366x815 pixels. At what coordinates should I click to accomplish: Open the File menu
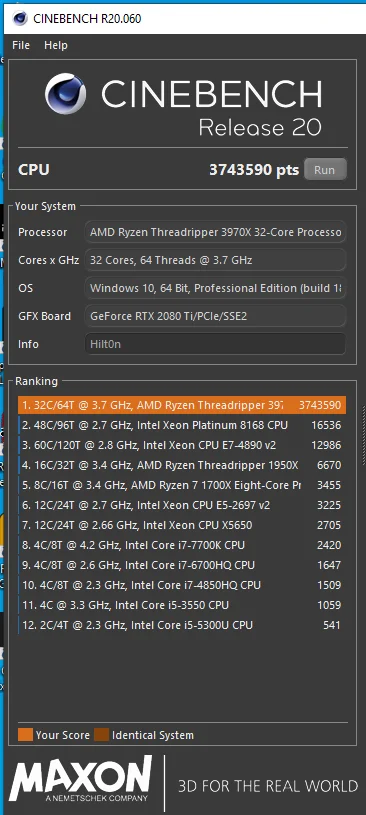pos(21,45)
